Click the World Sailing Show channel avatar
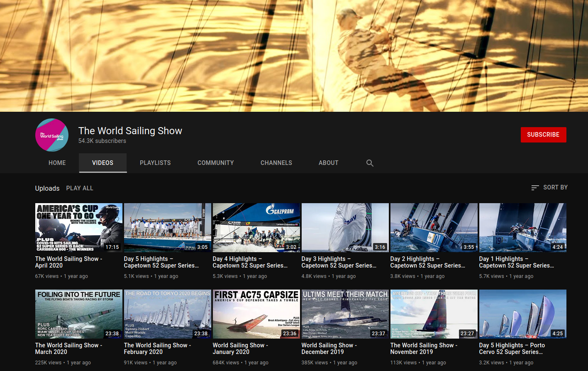Screen dimensions: 588x371 click(52, 135)
